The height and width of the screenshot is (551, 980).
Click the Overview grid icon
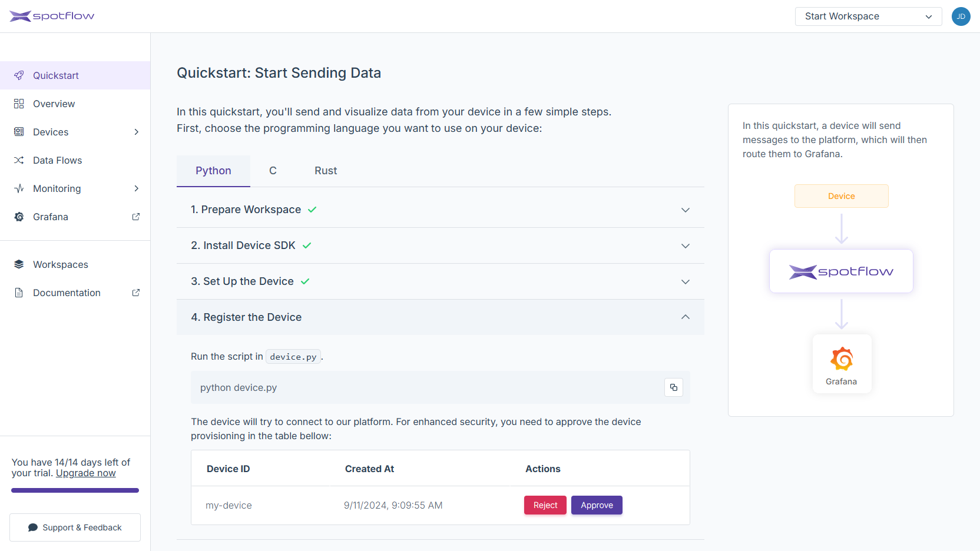coord(19,104)
